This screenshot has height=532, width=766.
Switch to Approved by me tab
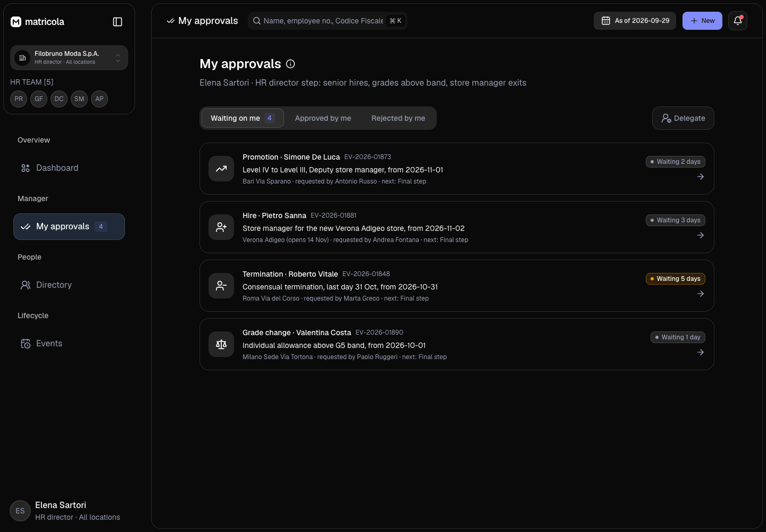tap(323, 118)
